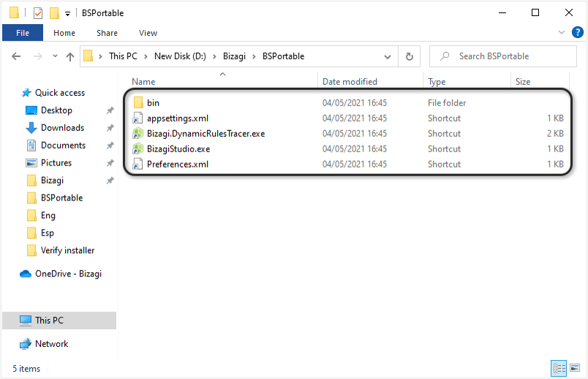Open recent locations dropdown next to forward arrow
The width and height of the screenshot is (588, 379).
click(x=55, y=56)
